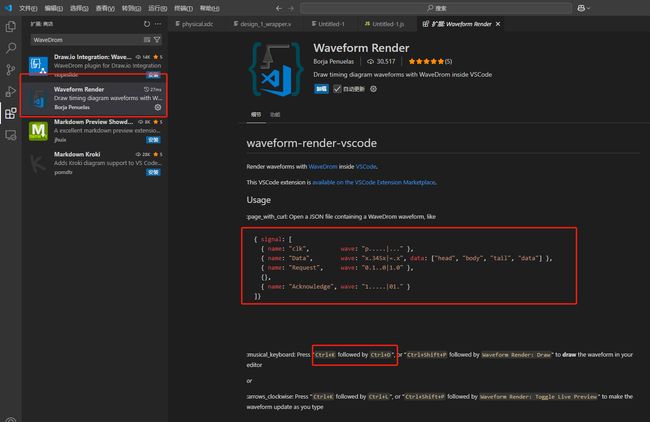
Task: Open the VSCode link in readme
Action: (366, 167)
